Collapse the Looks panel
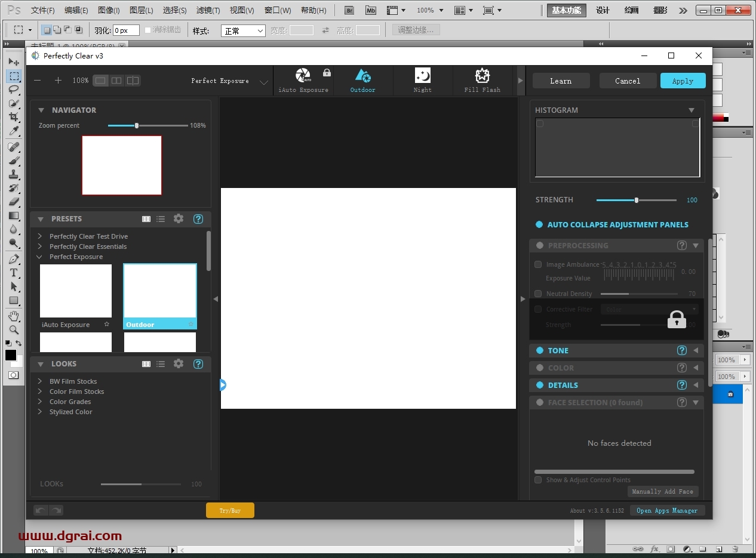 (x=41, y=364)
